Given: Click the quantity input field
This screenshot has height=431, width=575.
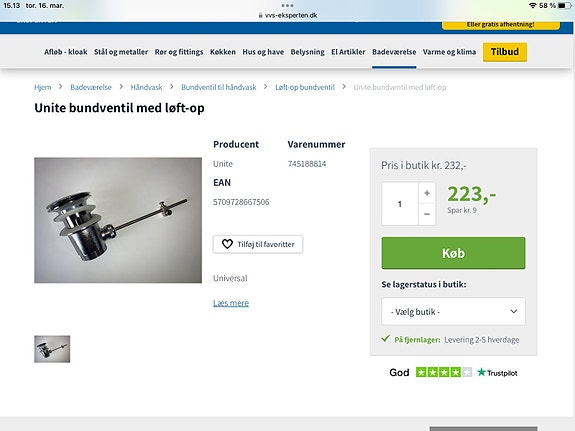Looking at the screenshot, I should click(400, 204).
